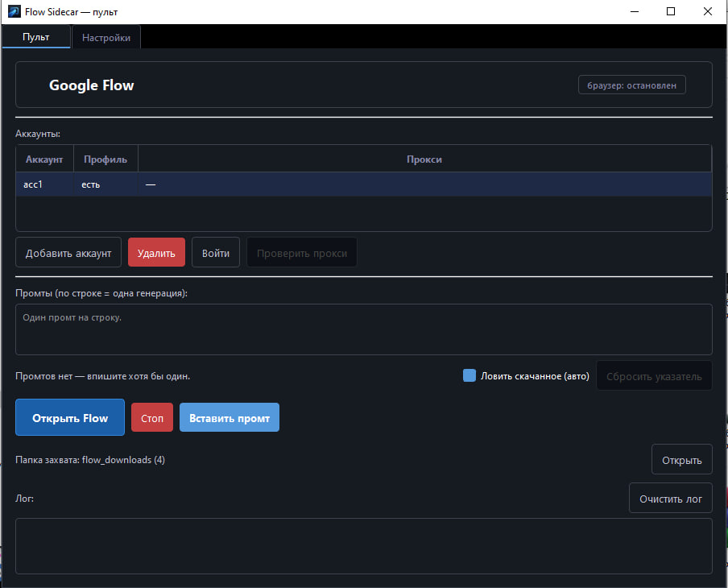Click the Проверить прокси button
Screen dimensions: 728x588
pyautogui.click(x=302, y=253)
